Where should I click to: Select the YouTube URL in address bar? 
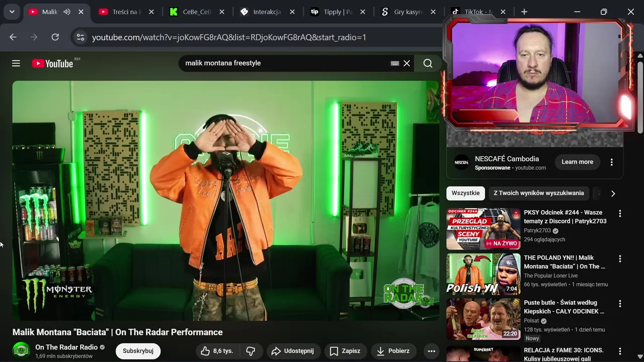click(x=229, y=37)
